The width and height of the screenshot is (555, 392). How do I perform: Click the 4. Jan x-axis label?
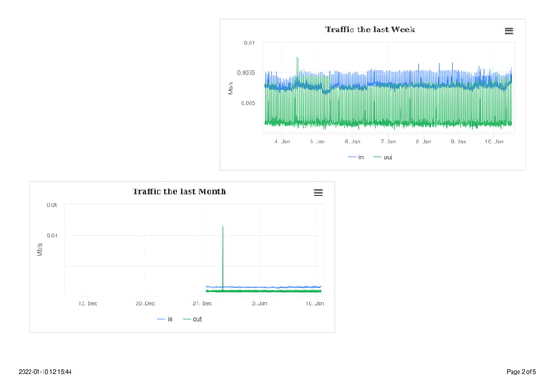point(282,142)
